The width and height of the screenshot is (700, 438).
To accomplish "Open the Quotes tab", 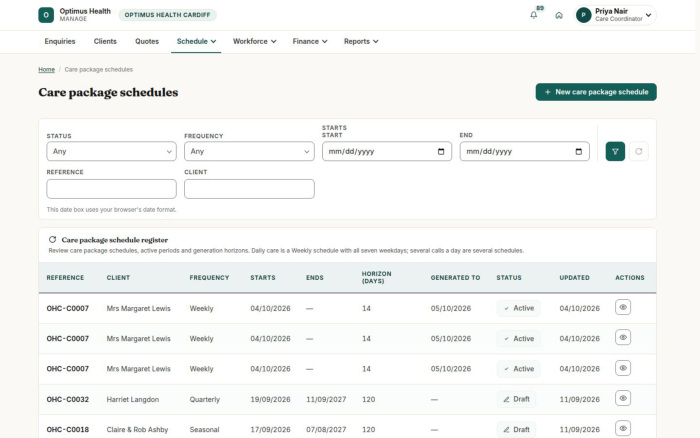I will (x=147, y=41).
